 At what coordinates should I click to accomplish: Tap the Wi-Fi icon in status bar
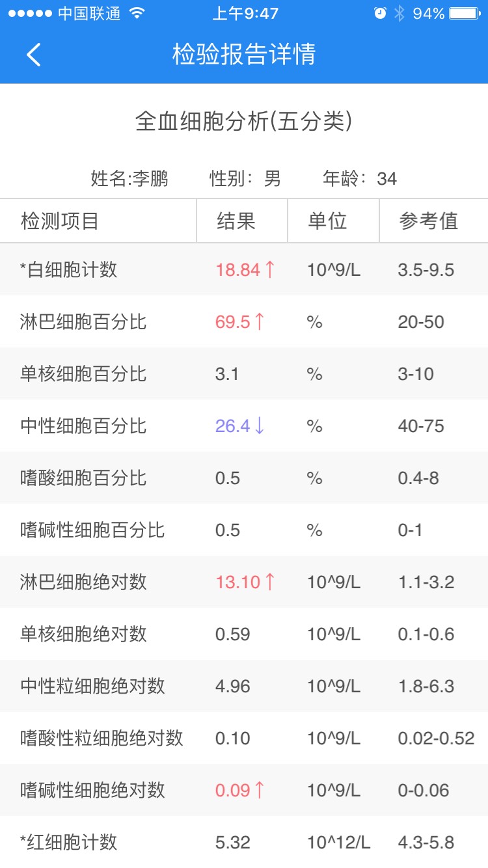[x=137, y=14]
